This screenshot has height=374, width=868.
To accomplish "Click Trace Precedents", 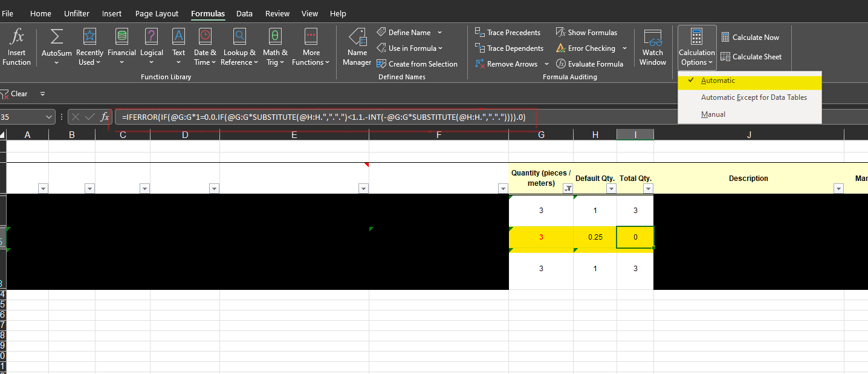I will click(x=508, y=33).
